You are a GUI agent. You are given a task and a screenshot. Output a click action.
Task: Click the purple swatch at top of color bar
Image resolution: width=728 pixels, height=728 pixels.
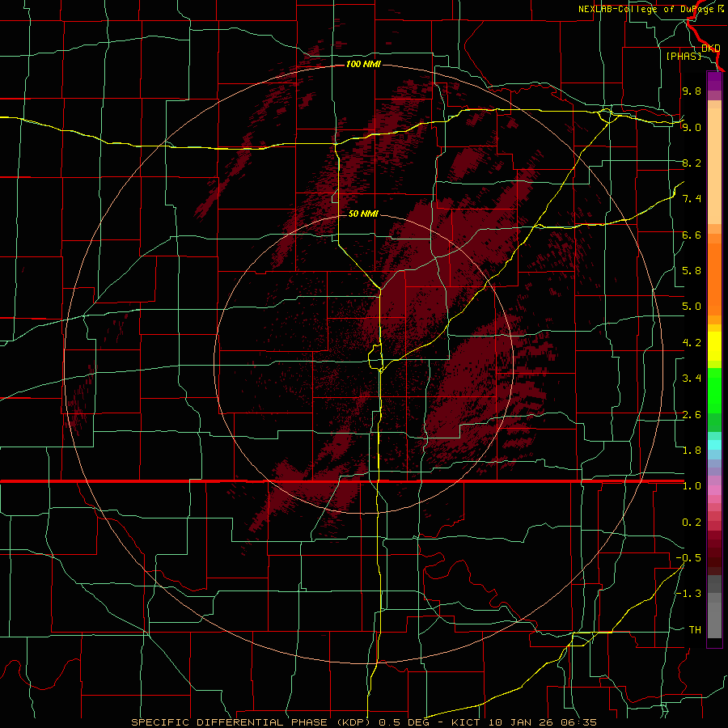714,81
